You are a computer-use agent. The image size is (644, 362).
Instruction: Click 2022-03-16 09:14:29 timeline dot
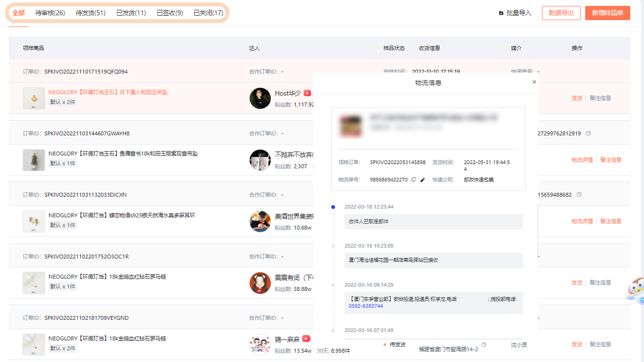tap(333, 284)
